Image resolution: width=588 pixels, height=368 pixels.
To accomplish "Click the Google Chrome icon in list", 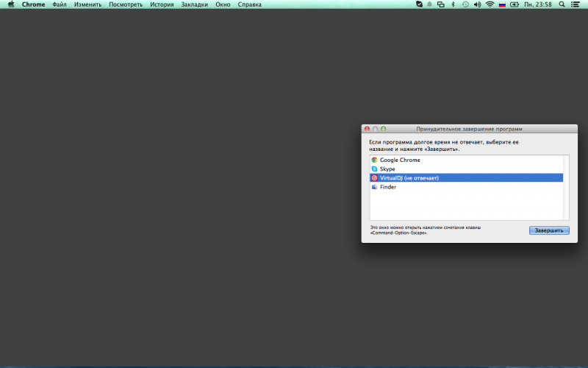I will point(374,160).
